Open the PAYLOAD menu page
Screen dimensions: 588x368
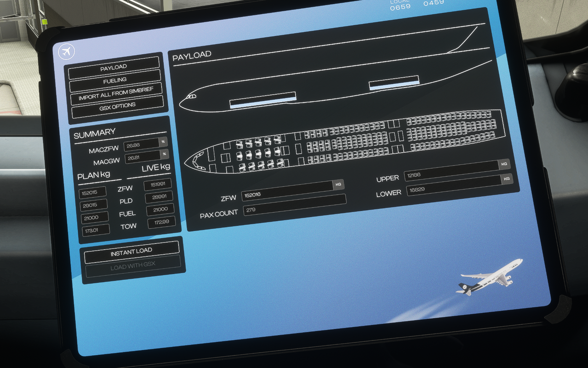coord(114,67)
